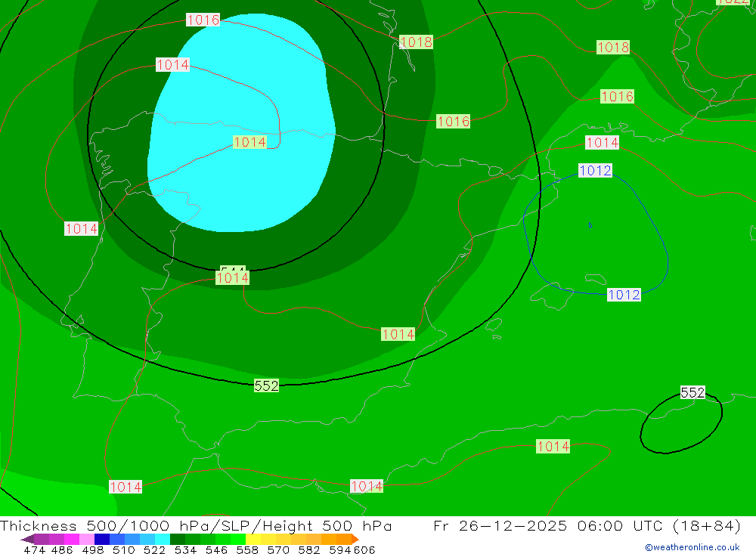Click the legend value 558
Screen dimensions: 756x554
pos(247,549)
